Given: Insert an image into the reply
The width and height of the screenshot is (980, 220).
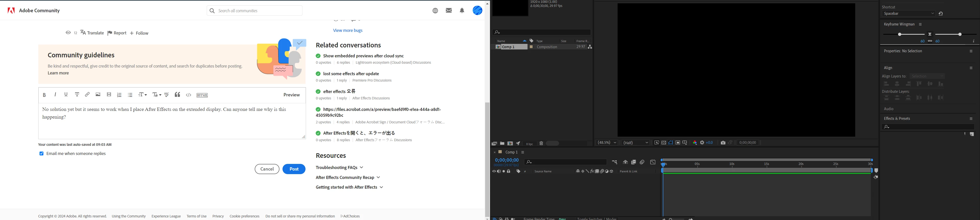Looking at the screenshot, I should pos(98,95).
